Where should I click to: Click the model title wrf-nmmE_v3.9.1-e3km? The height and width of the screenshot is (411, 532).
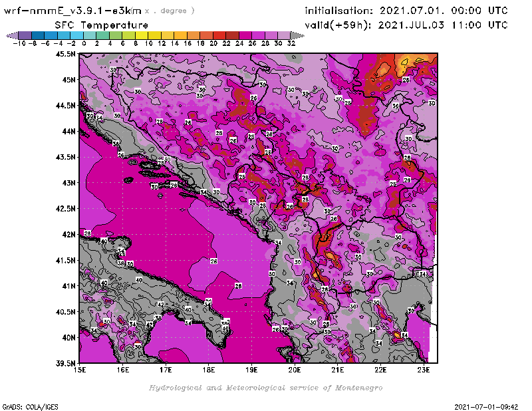pos(72,11)
